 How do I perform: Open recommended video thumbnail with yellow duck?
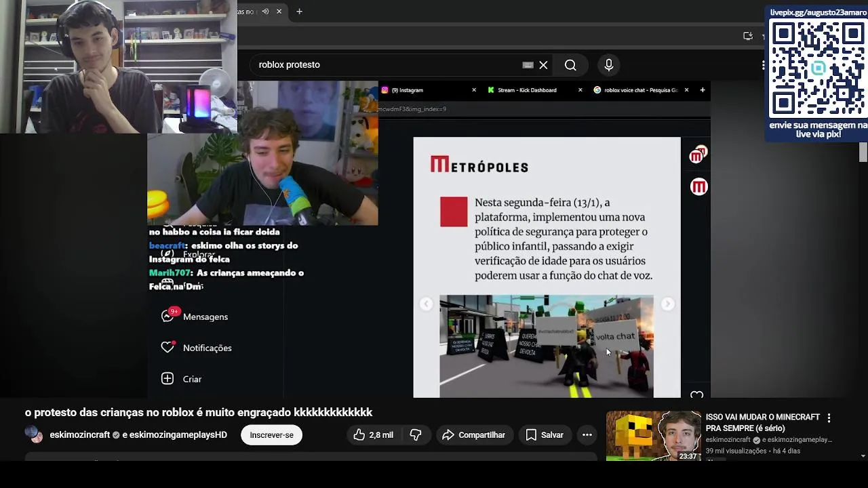click(653, 436)
